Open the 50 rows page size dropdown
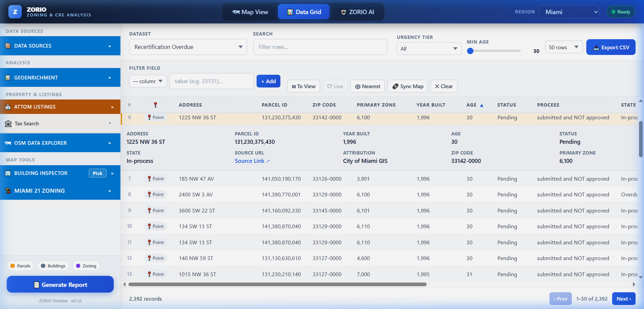Image resolution: width=644 pixels, height=309 pixels. pos(564,47)
